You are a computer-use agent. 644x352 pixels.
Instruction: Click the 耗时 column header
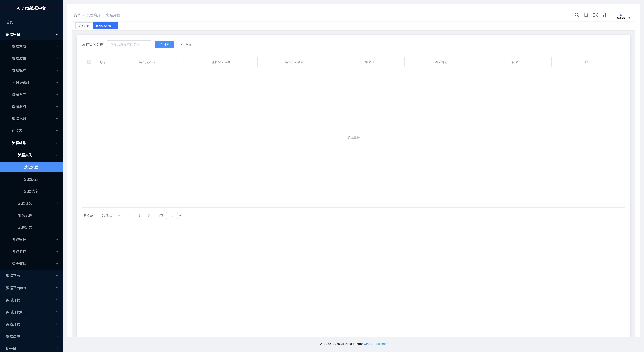point(515,62)
